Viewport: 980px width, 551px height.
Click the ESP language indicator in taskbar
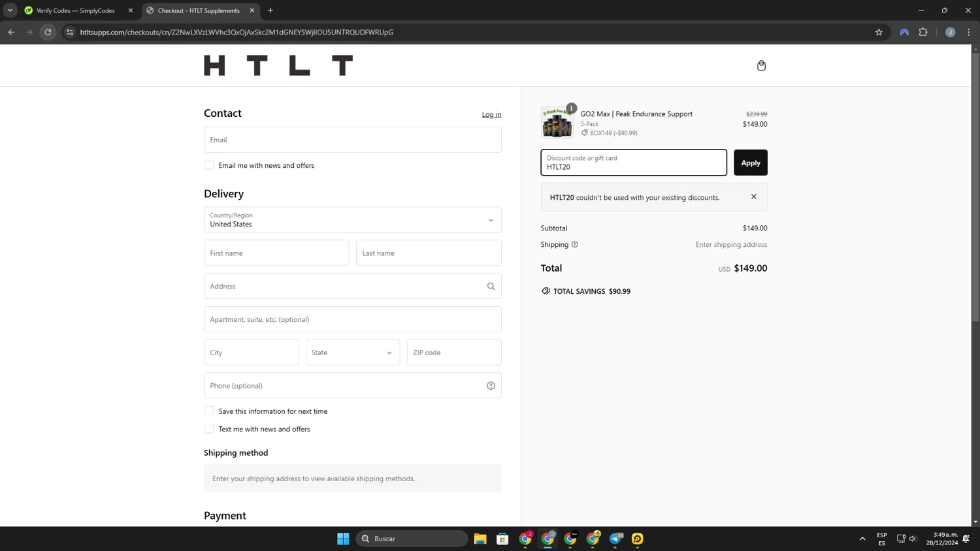[x=882, y=539]
